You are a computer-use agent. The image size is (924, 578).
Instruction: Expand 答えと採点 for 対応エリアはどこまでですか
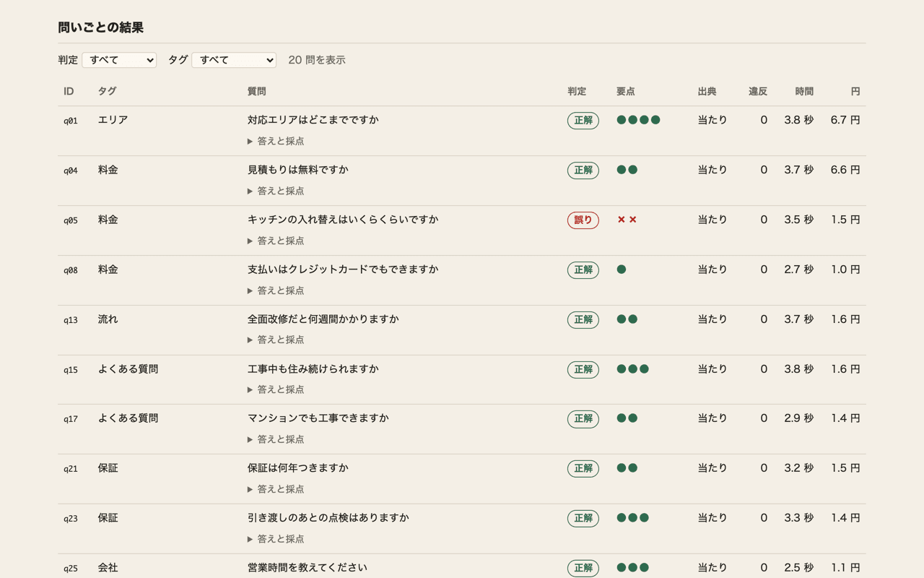[276, 141]
